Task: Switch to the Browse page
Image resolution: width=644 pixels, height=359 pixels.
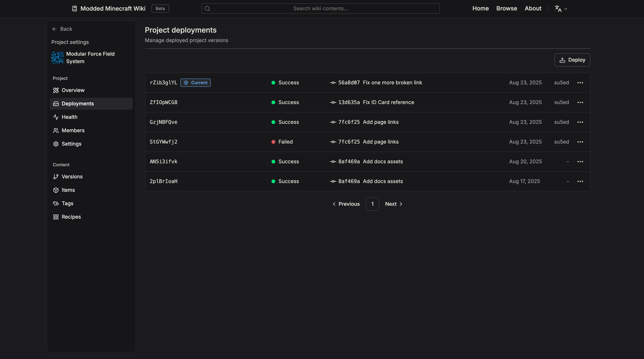Action: coord(507,8)
